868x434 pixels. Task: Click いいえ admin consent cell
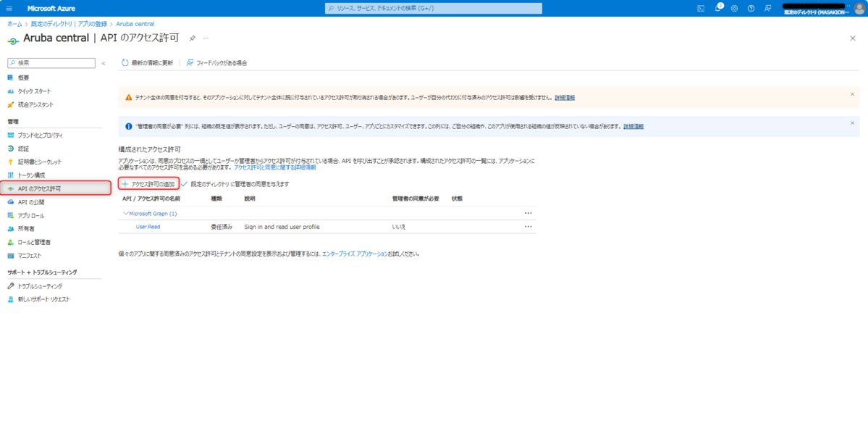[x=399, y=227]
